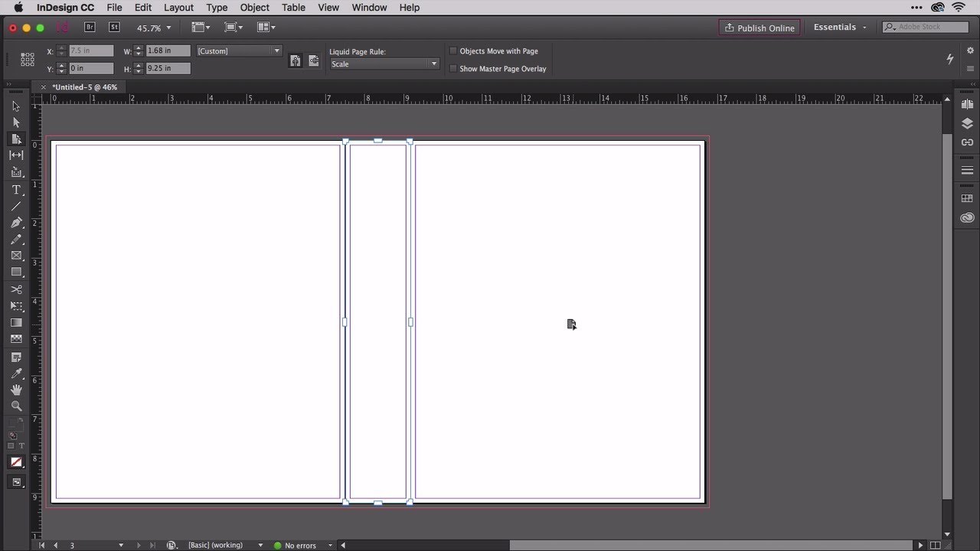980x551 pixels.
Task: Open the Pages panel icon
Action: (967, 104)
